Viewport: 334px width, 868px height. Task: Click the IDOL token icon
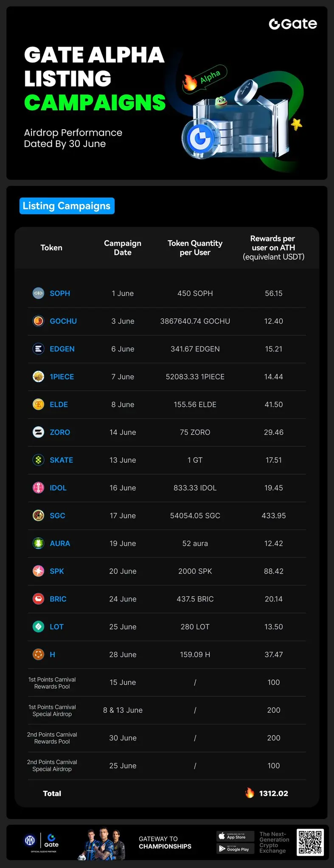coord(39,488)
